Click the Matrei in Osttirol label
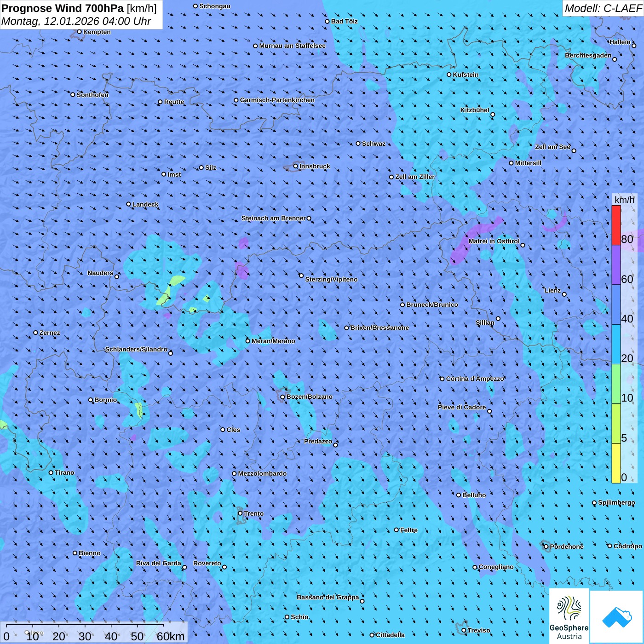This screenshot has height=644, width=644. [494, 241]
